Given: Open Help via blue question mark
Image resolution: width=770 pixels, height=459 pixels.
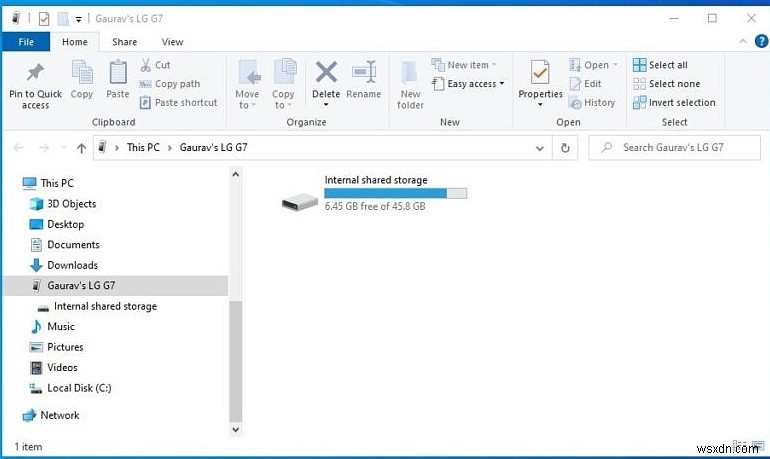Looking at the screenshot, I should [761, 42].
